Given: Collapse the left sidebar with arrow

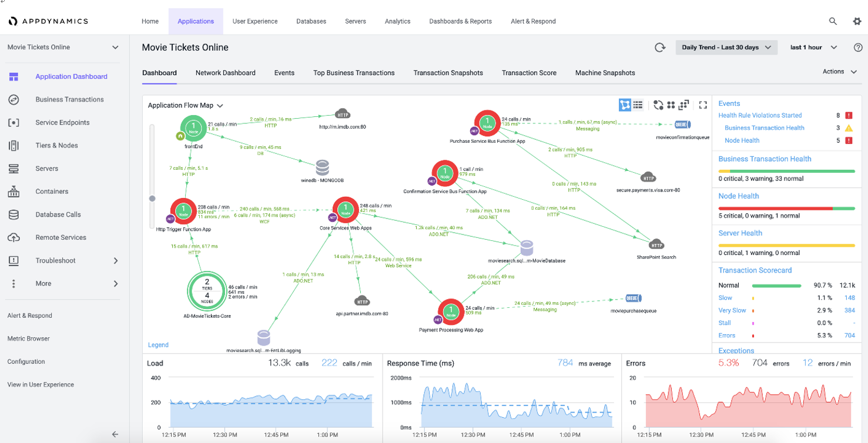Looking at the screenshot, I should pyautogui.click(x=115, y=434).
